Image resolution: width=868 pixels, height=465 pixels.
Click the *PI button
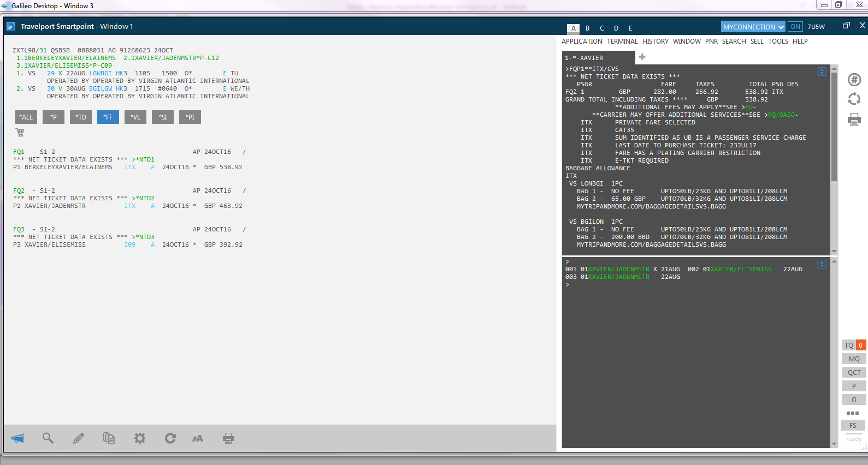coord(190,117)
